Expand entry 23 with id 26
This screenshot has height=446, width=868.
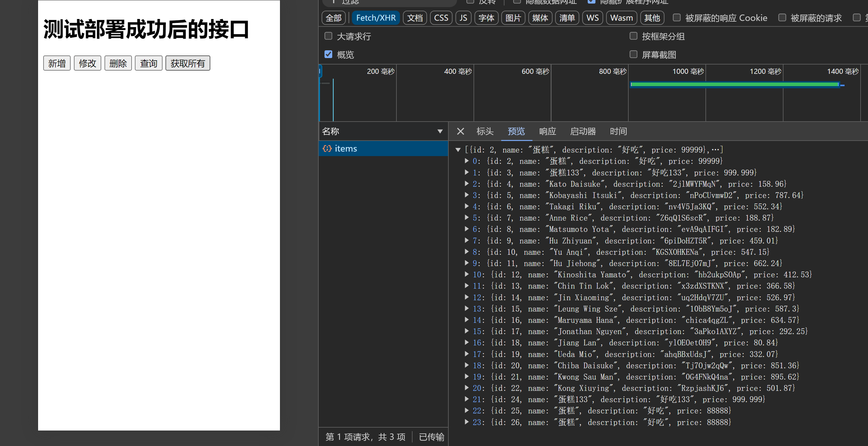466,422
